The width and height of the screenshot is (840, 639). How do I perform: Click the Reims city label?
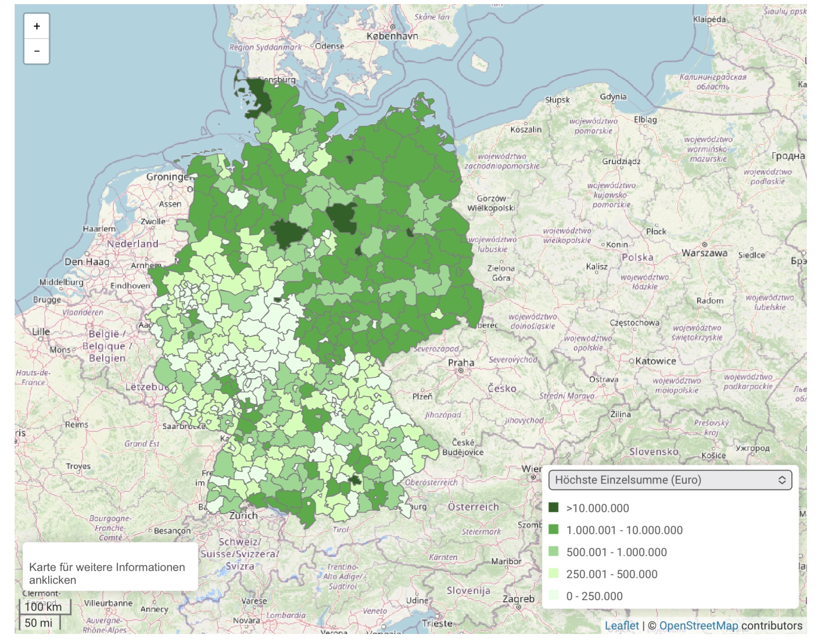point(77,425)
